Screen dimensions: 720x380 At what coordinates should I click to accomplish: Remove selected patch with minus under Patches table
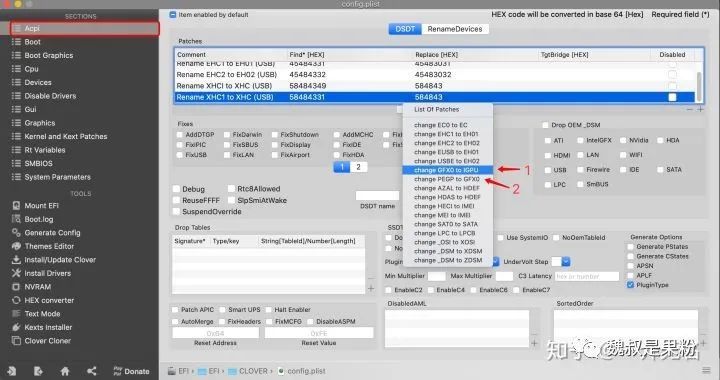coord(690,109)
